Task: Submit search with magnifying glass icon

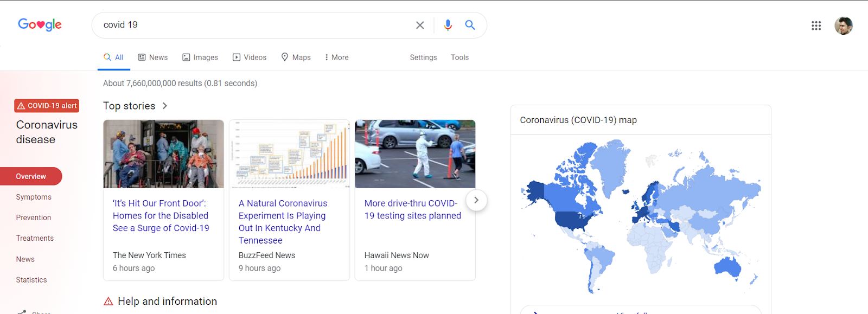Action: click(x=470, y=25)
